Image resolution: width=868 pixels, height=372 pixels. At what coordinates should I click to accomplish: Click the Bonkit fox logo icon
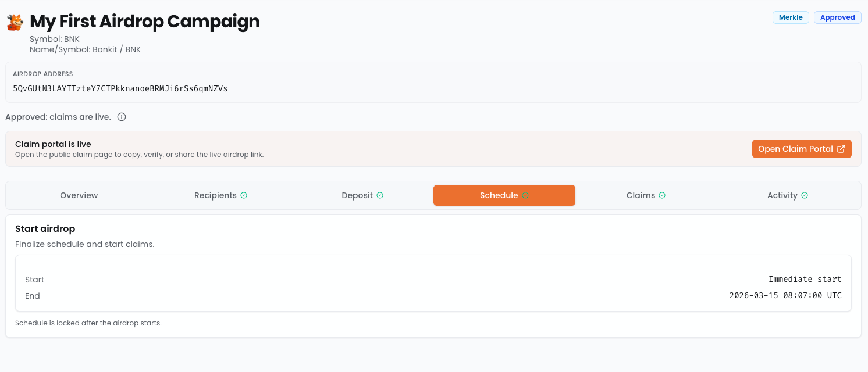click(15, 22)
